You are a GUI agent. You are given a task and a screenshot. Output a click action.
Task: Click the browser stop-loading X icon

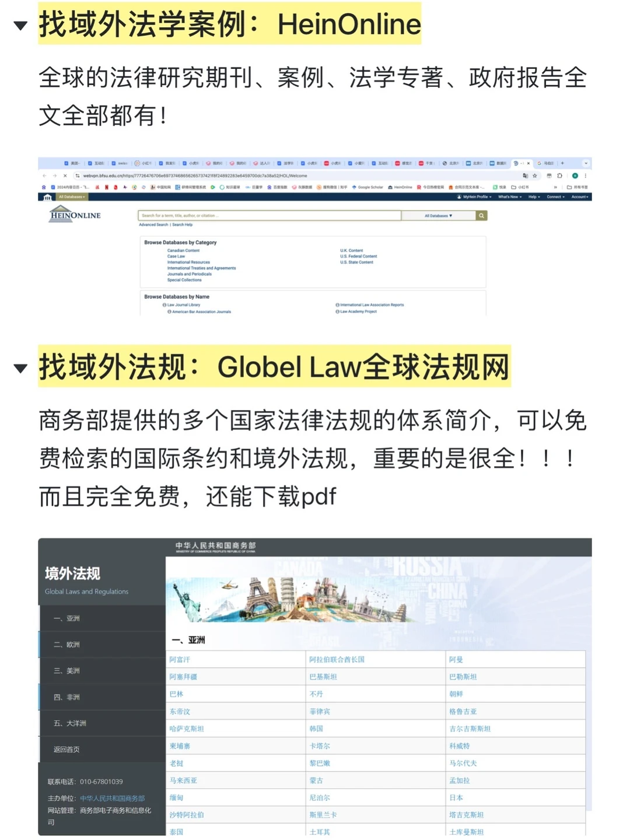65,176
